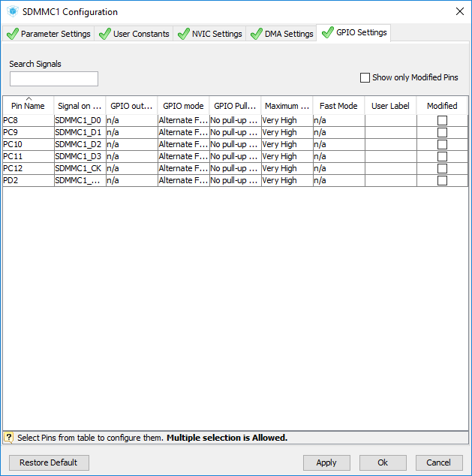The image size is (472, 476).
Task: Click GPIO output level column header
Action: 131,106
